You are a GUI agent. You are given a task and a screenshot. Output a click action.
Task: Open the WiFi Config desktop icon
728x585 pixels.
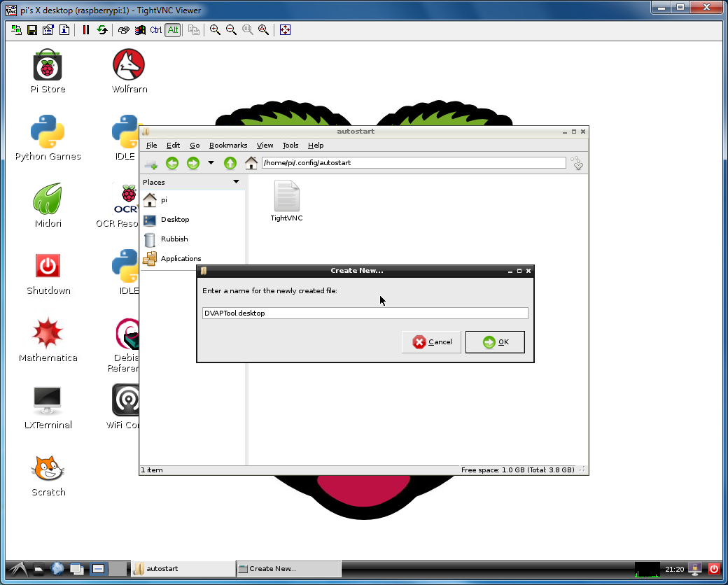[x=123, y=407]
